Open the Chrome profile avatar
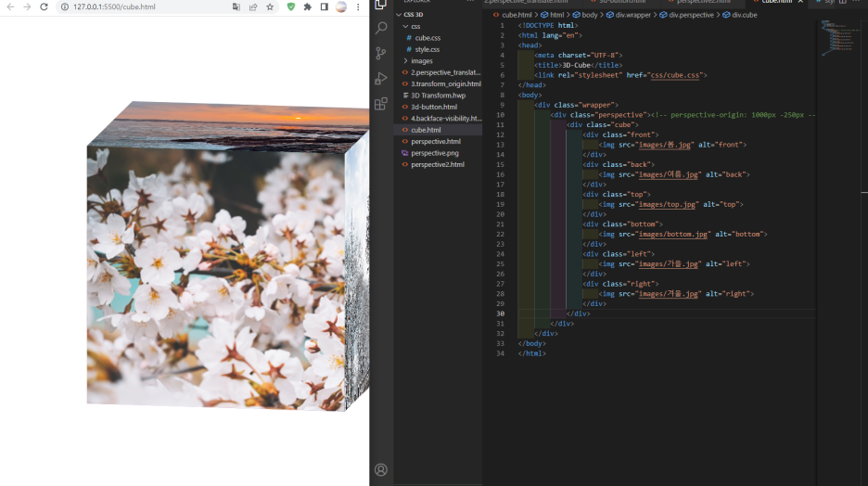 [x=341, y=6]
